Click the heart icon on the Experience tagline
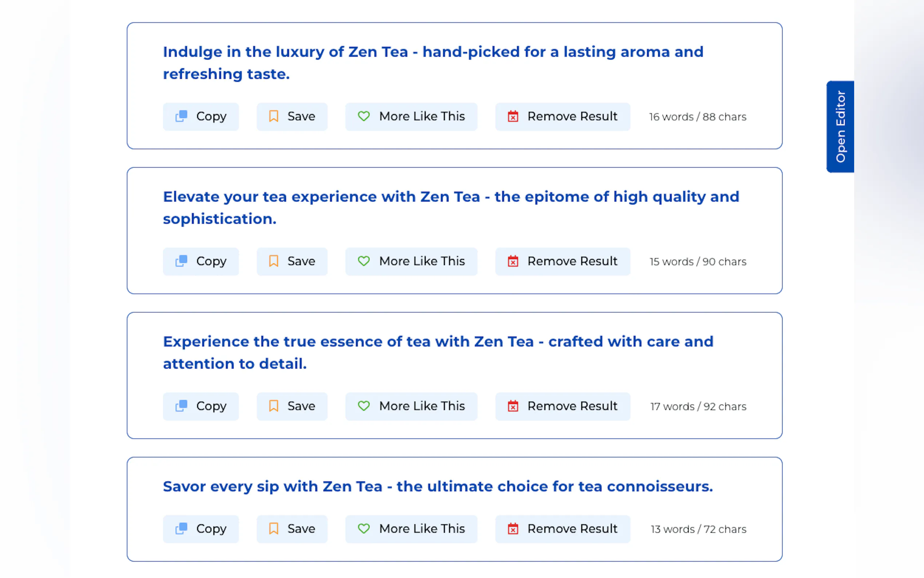Image resolution: width=924 pixels, height=578 pixels. (x=364, y=406)
